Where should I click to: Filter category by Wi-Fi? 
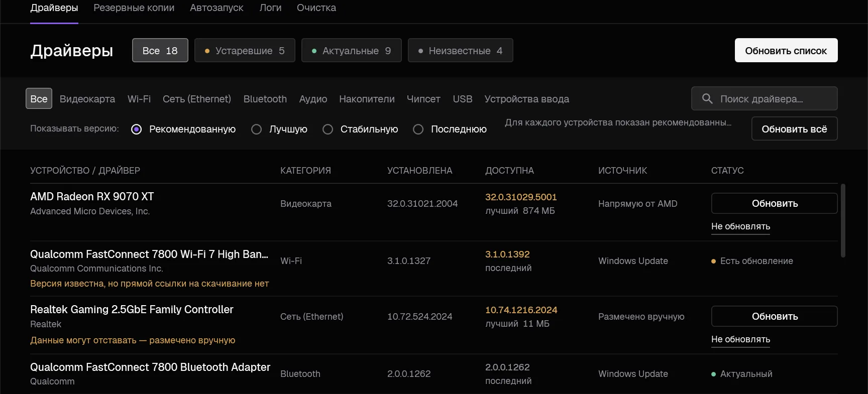tap(139, 99)
